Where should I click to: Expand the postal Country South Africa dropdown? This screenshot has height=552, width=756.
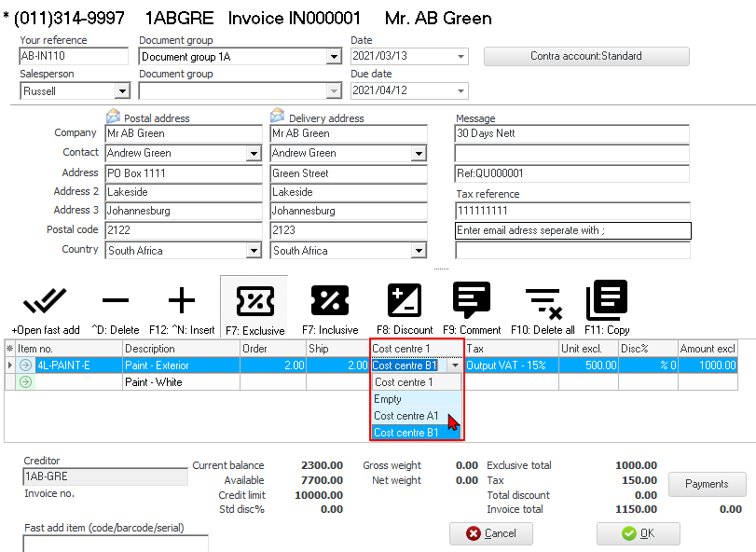pos(254,251)
